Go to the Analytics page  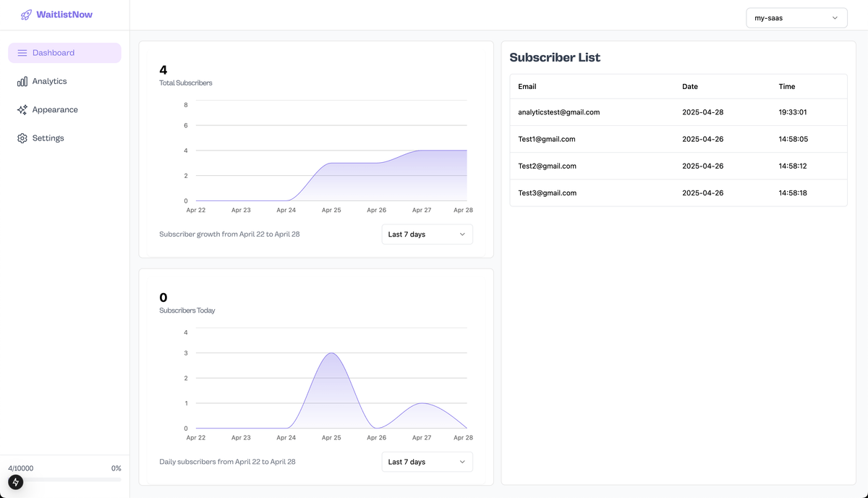(x=49, y=82)
